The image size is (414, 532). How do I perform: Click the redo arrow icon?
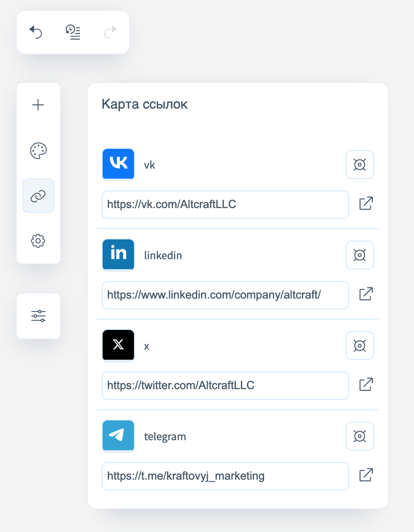110,32
